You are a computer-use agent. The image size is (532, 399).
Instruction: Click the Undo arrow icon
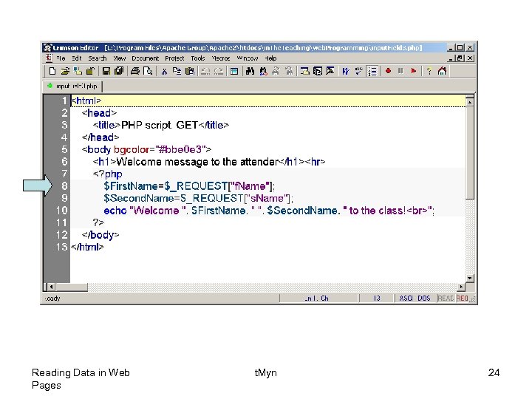point(205,71)
